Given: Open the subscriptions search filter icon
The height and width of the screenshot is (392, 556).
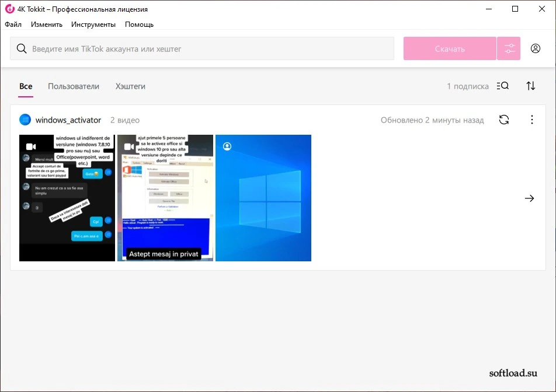Looking at the screenshot, I should click(502, 86).
